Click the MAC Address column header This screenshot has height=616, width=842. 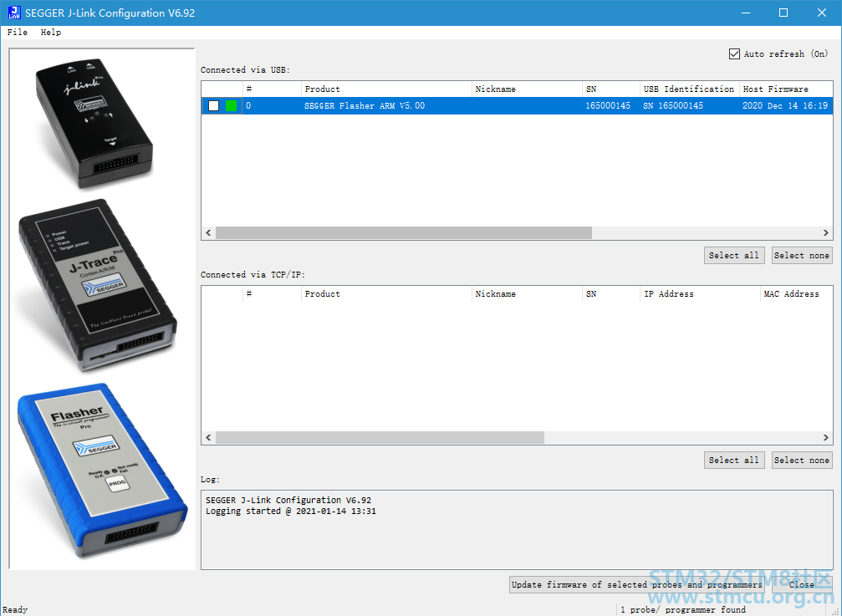pos(796,294)
